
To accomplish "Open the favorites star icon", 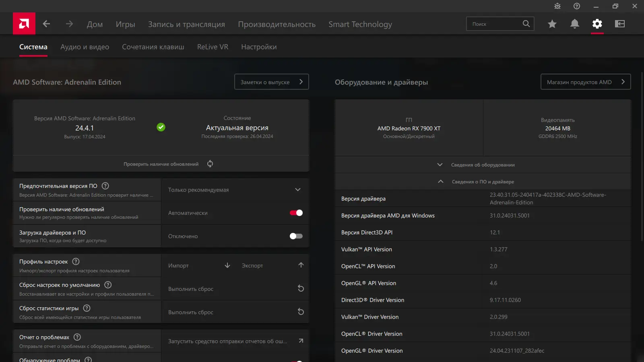I will (x=552, y=24).
